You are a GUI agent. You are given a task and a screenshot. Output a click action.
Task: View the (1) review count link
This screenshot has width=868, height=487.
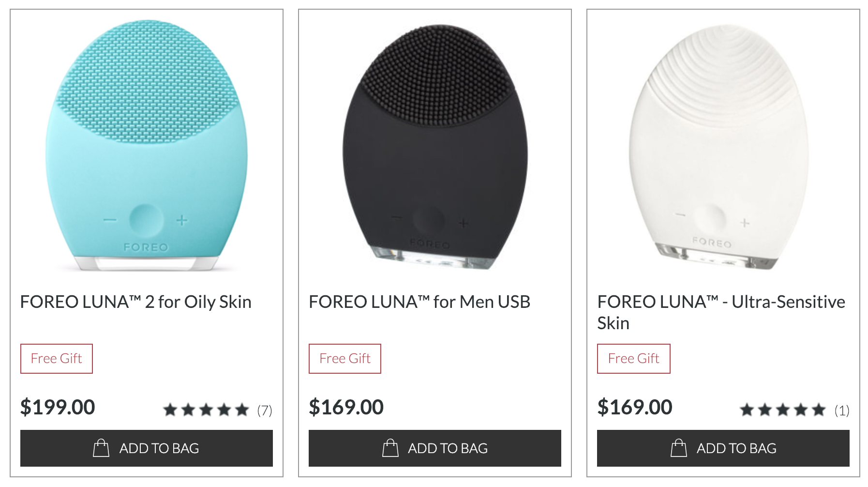[x=842, y=411]
